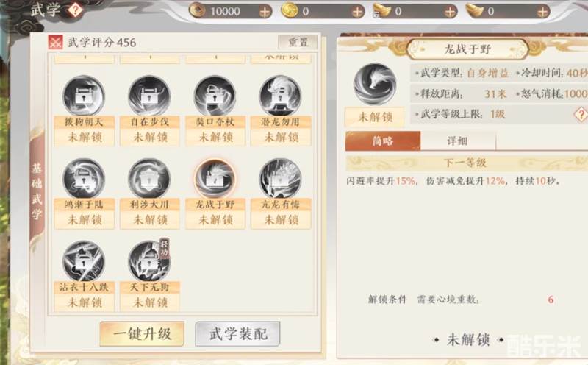Select the 天下无狗 light-skill icon
The height and width of the screenshot is (365, 588).
click(x=149, y=261)
